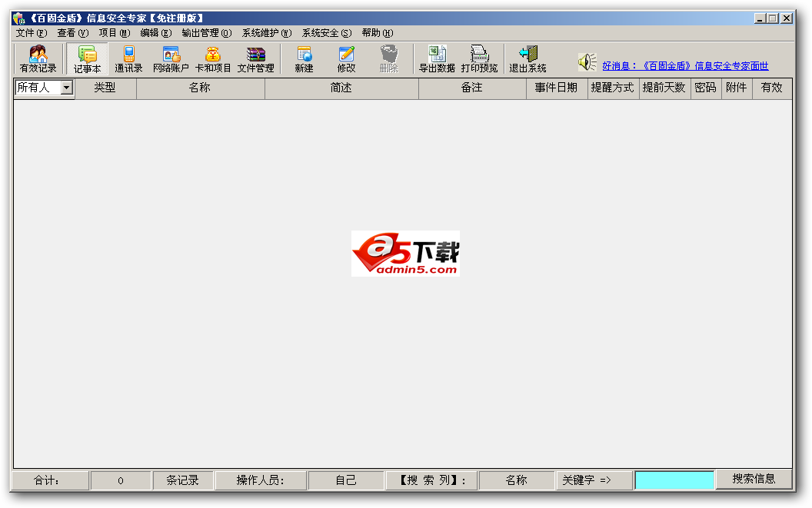Image resolution: width=812 pixels, height=508 pixels.
Task: Click the 事件日期 column header
Action: [557, 88]
